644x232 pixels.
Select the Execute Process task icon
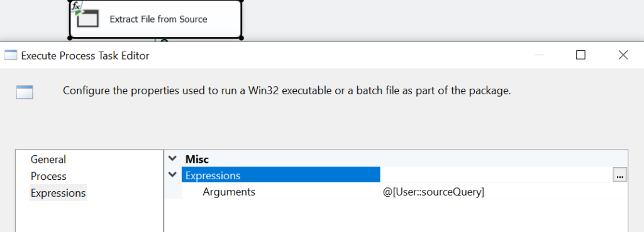88,19
